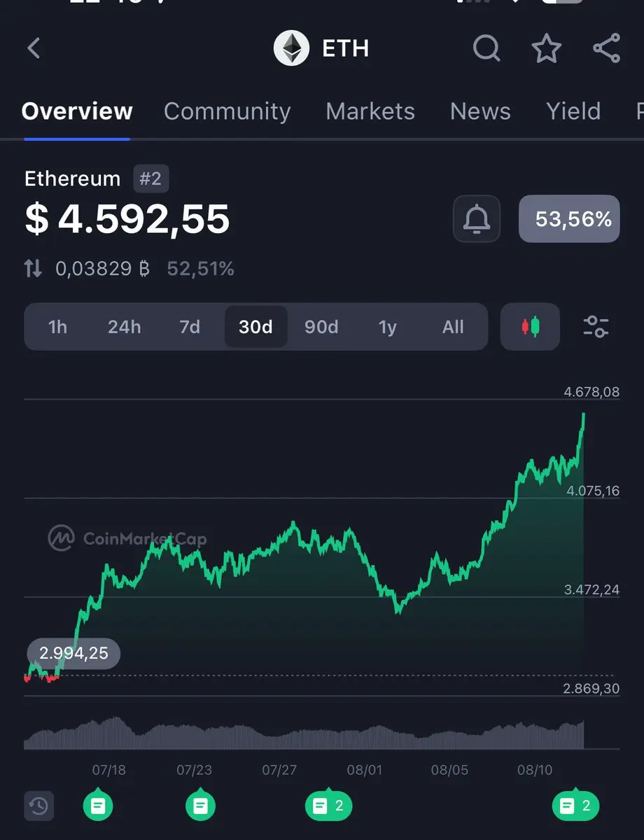This screenshot has width=644, height=840.
Task: Select the 1h chart range
Action: pyautogui.click(x=57, y=327)
